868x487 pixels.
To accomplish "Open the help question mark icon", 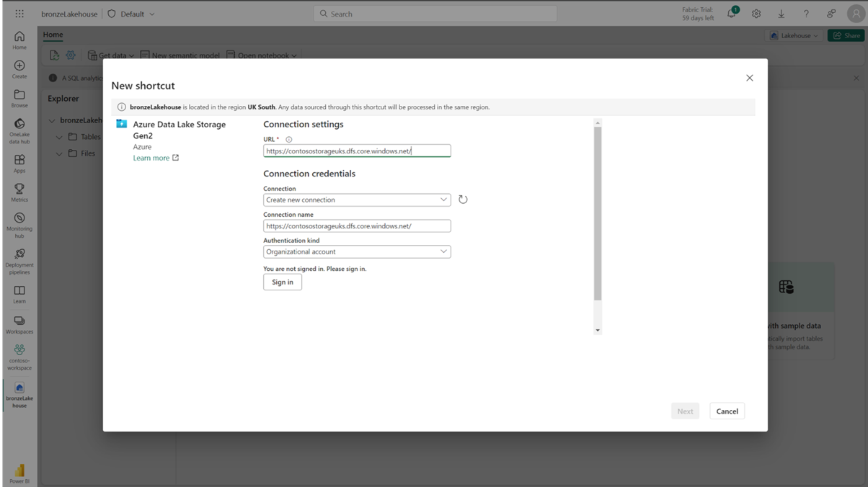I will [806, 14].
